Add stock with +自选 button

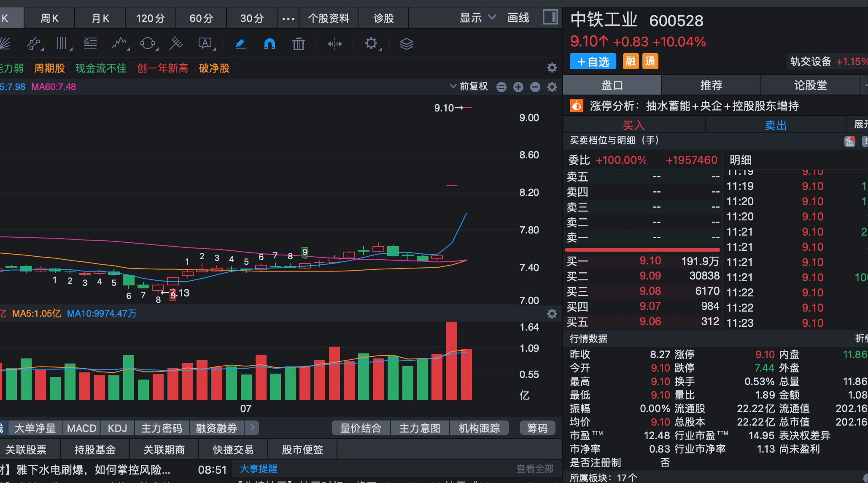click(593, 62)
